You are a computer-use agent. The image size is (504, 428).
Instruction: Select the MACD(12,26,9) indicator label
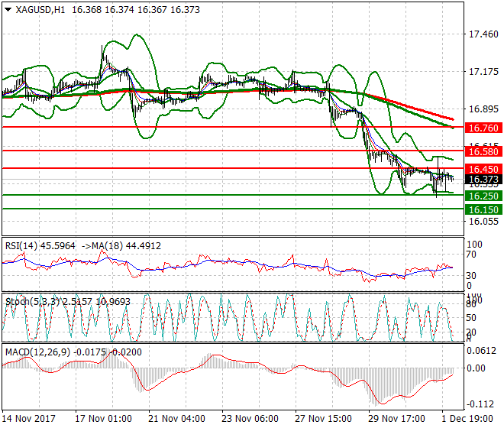(34, 352)
